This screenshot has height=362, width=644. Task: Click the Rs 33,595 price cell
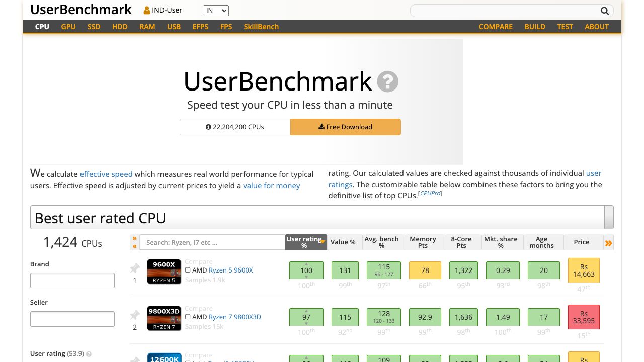click(x=584, y=317)
